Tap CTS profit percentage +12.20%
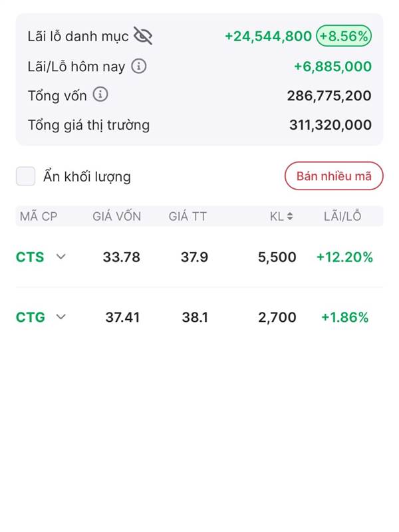The image size is (399, 532). 344,257
